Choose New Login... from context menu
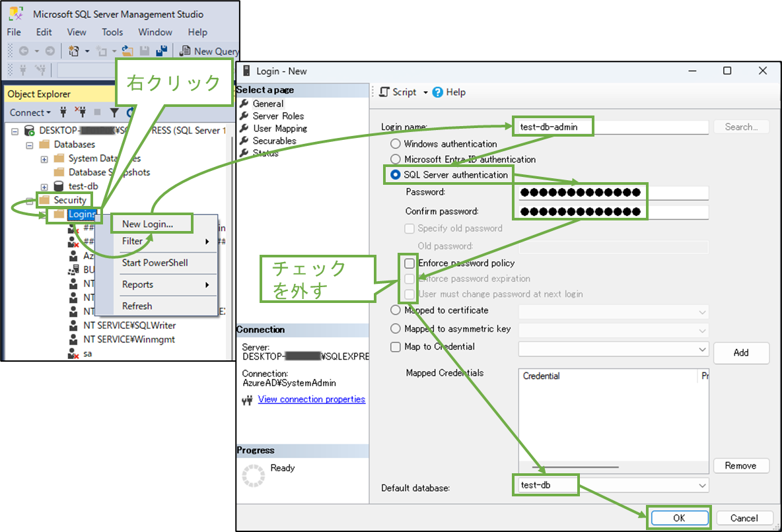Viewport: 782px width, 532px height. click(148, 224)
